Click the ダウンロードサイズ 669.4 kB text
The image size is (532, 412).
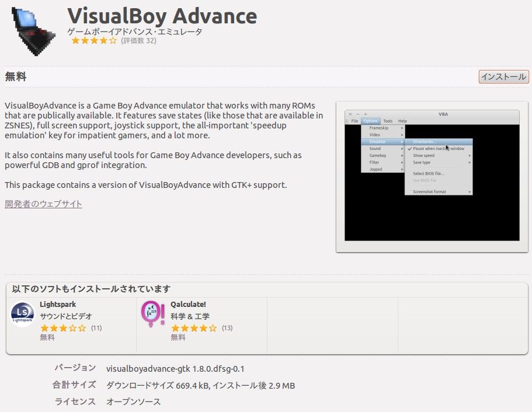point(158,386)
